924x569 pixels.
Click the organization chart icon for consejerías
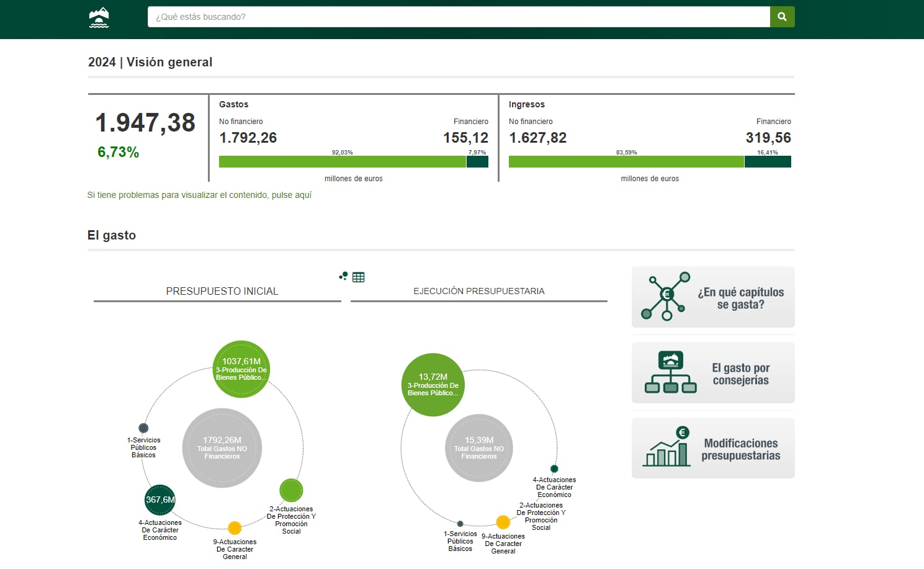670,372
